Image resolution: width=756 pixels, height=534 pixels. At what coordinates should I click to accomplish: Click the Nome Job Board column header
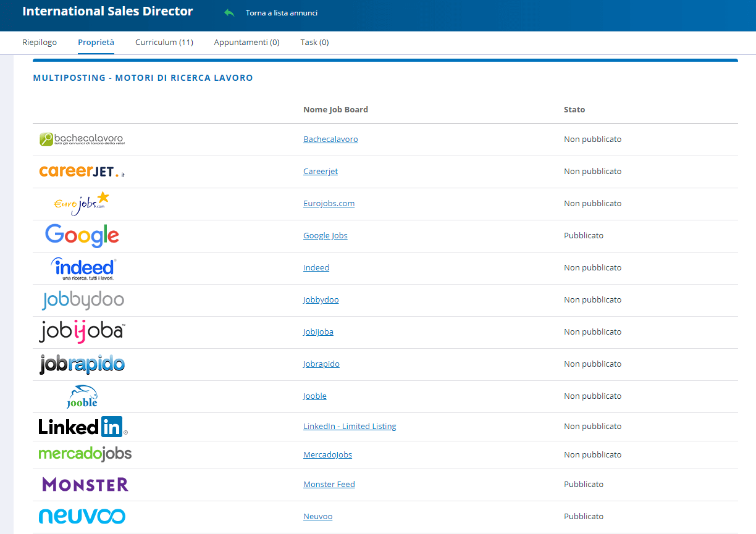335,110
